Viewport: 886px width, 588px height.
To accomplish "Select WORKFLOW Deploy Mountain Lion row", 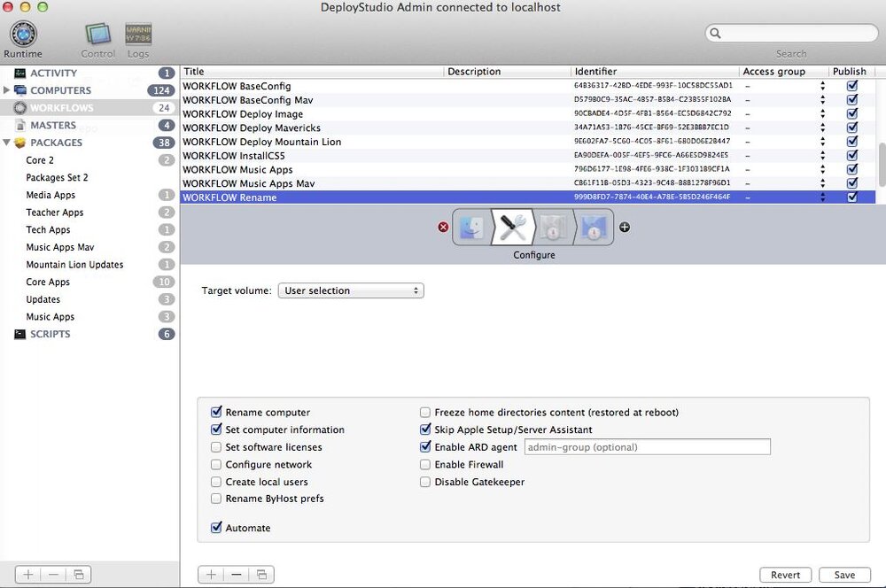I will tap(528, 142).
